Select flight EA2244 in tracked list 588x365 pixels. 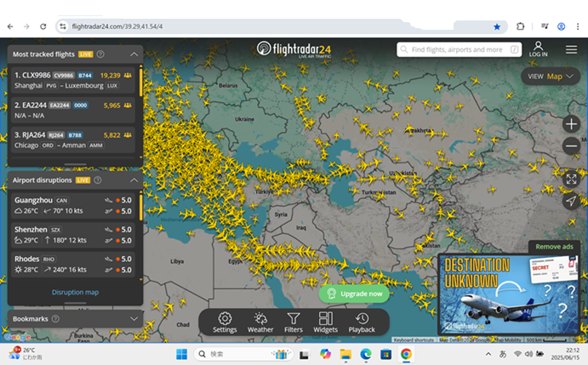72,110
